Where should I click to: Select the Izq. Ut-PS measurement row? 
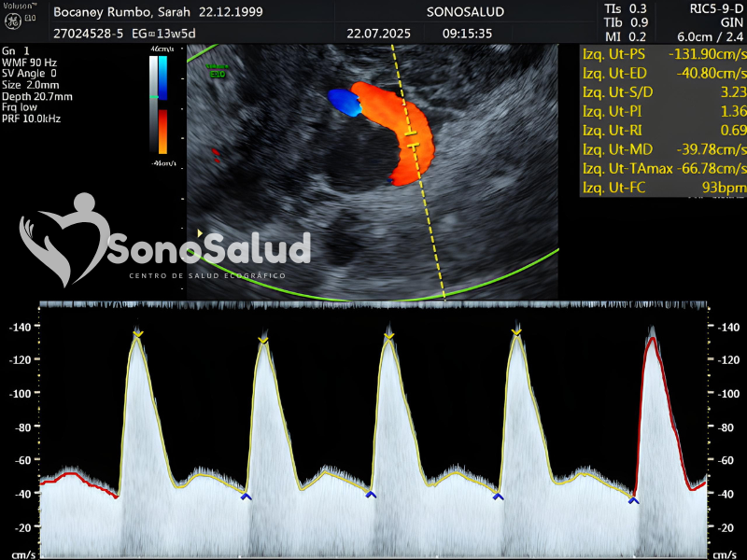(663, 53)
